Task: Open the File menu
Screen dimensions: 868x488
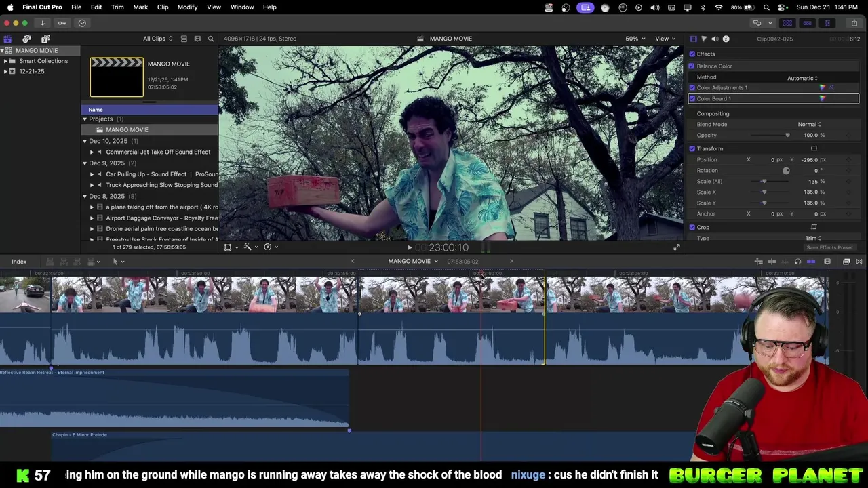Action: pos(77,7)
